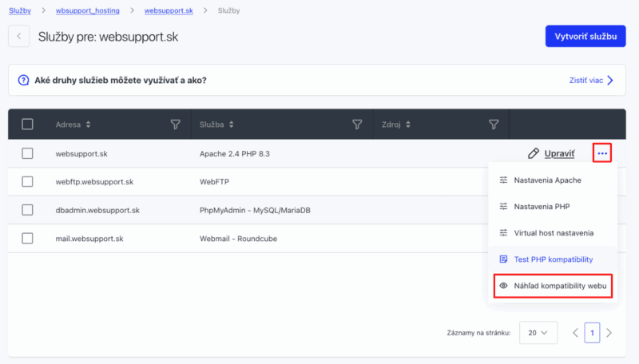Expand Zistiť viac info panel
This screenshot has height=364, width=639.
tap(590, 80)
